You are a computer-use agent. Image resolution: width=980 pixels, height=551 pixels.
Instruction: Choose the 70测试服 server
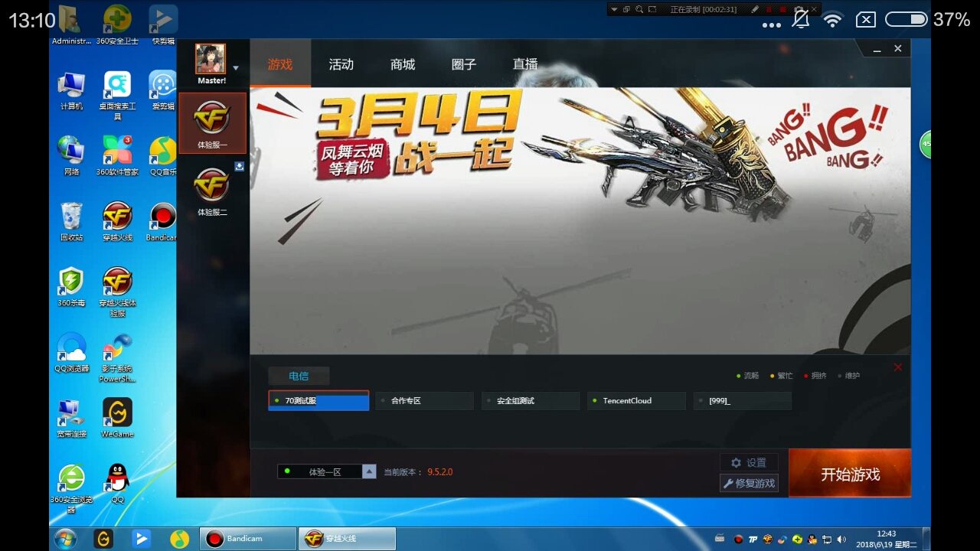point(318,401)
